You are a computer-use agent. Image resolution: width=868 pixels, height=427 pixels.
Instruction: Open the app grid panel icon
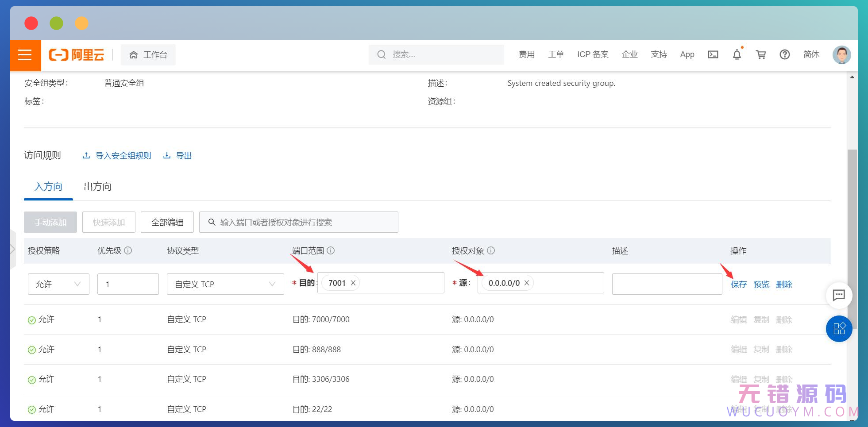(839, 329)
